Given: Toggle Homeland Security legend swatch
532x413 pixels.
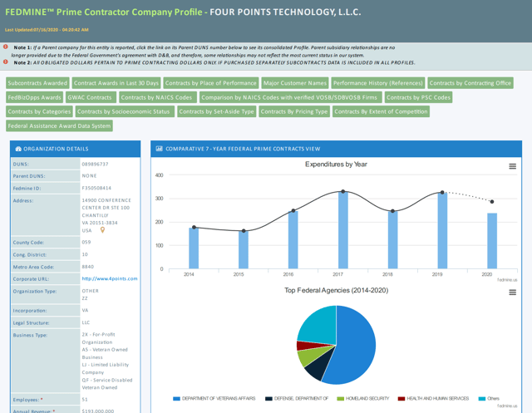Looking at the screenshot, I should click(x=340, y=398).
